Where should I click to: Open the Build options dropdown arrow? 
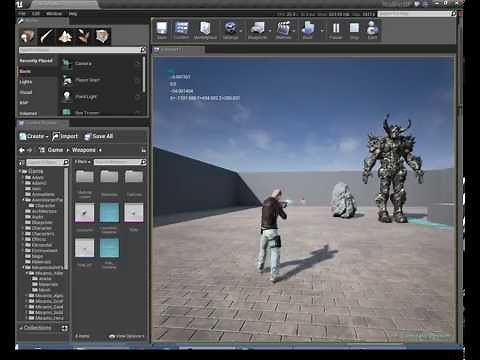322,31
